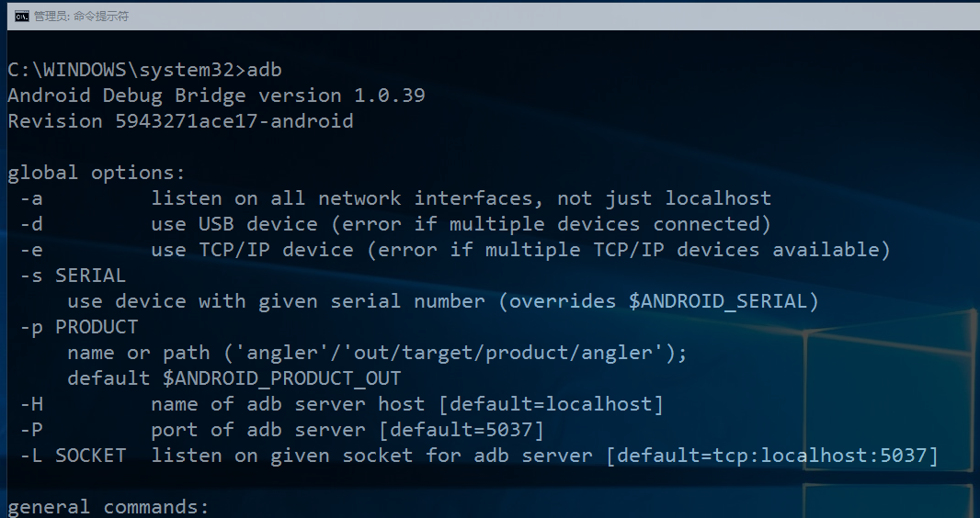Viewport: 980px width, 518px height.
Task: Click the 管理员: 命令提示符 window title
Action: tap(81, 17)
